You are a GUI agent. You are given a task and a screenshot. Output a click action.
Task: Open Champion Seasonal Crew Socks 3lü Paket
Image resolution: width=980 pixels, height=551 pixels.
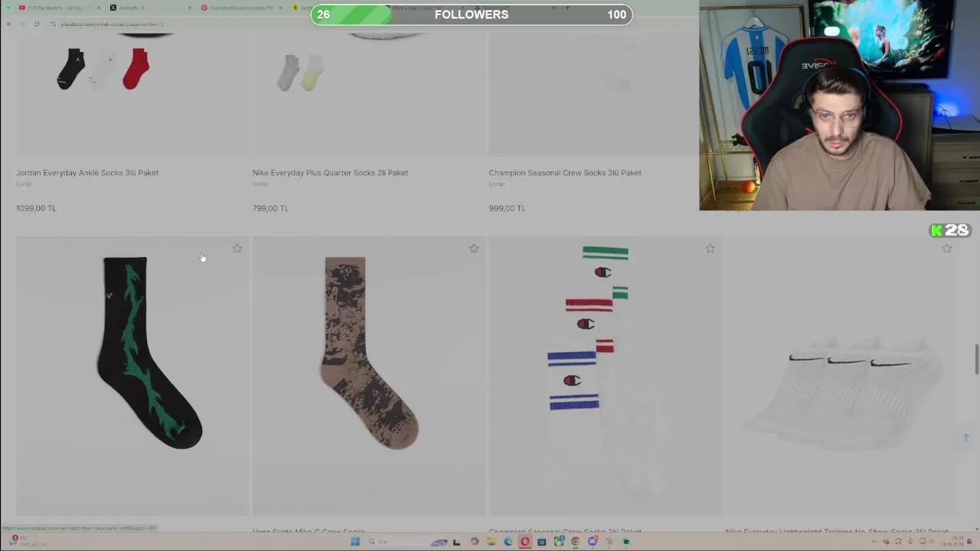[565, 173]
